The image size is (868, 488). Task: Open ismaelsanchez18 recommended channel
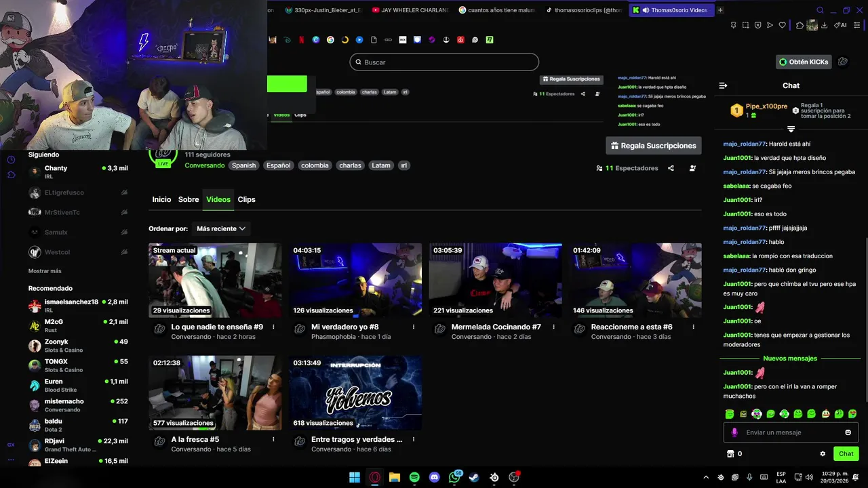(78, 306)
